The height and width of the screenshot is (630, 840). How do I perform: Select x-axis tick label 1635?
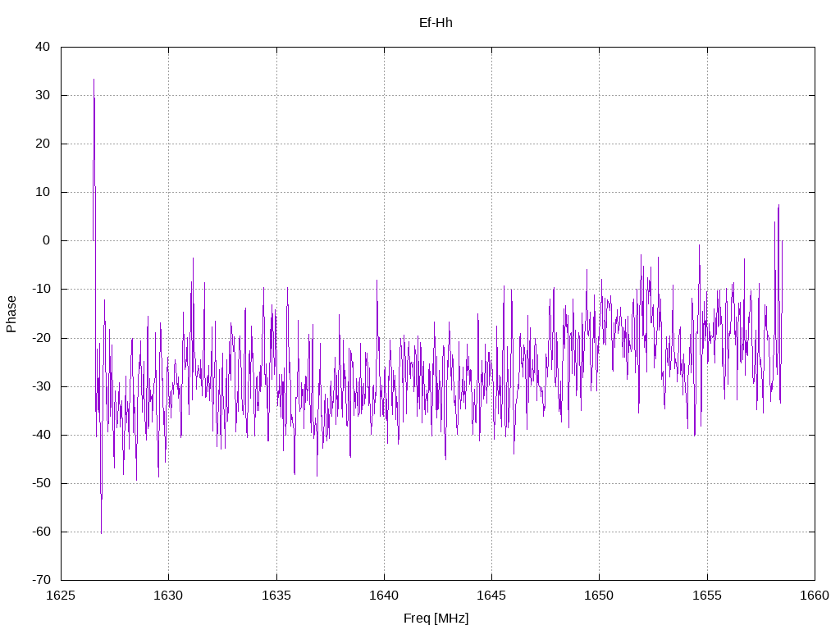point(276,596)
